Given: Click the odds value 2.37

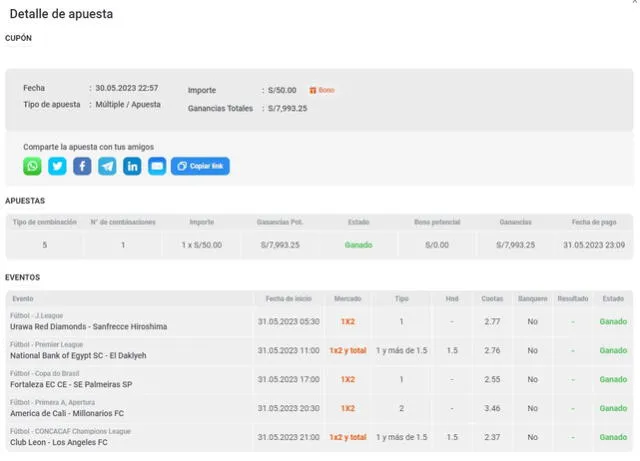Looking at the screenshot, I should pos(492,437).
